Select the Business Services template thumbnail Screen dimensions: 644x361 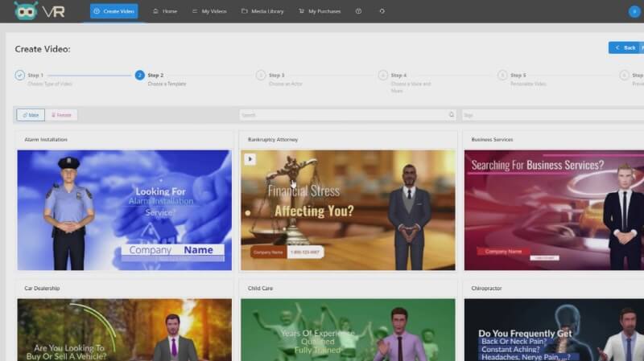tap(554, 210)
